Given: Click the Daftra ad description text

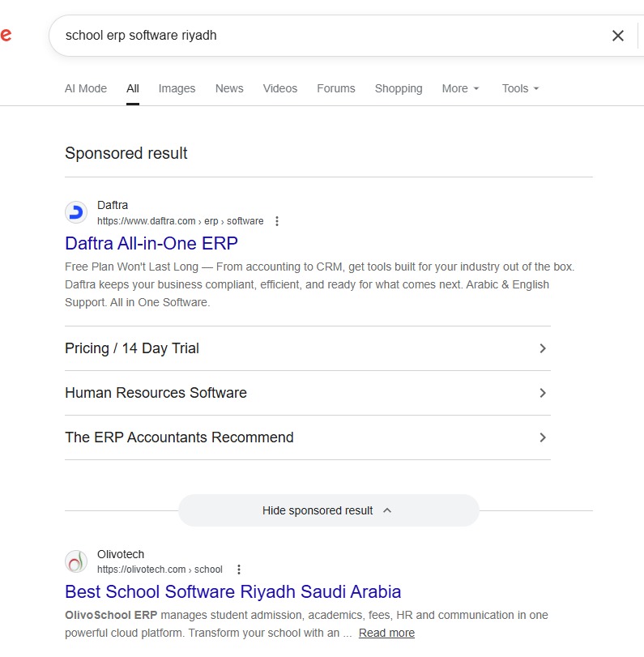Looking at the screenshot, I should pos(319,284).
